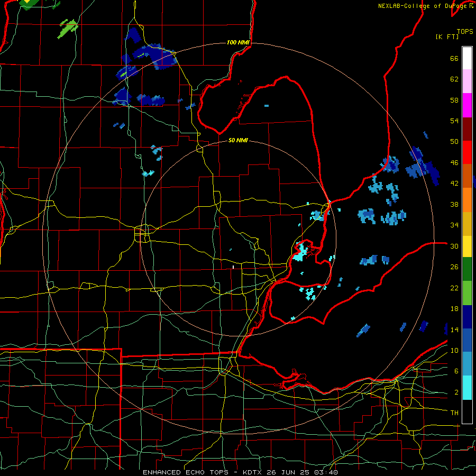This screenshot has height=476, width=476.
Task: Click the legend value 66
Action: [x=454, y=58]
